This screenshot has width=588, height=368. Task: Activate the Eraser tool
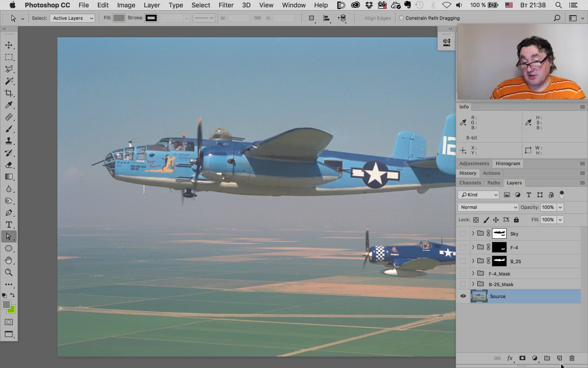[9, 165]
